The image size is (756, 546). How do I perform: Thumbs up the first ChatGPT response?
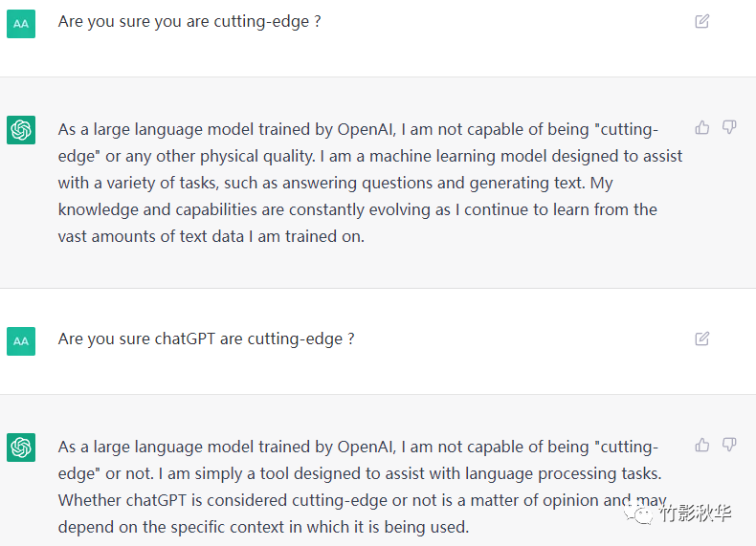[702, 127]
